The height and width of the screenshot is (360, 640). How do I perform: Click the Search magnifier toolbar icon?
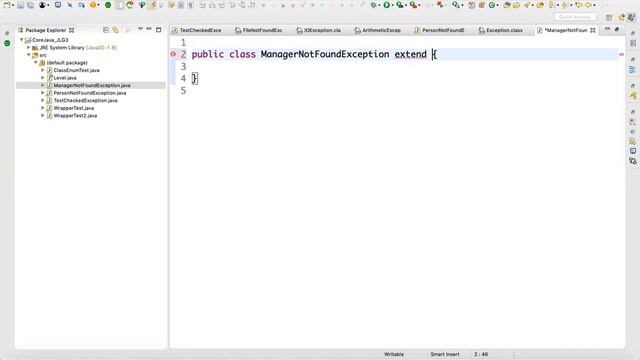click(x=456, y=5)
